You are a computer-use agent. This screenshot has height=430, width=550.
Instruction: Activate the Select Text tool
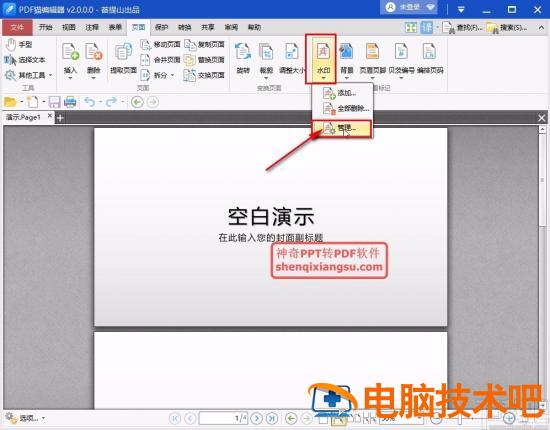pos(25,60)
